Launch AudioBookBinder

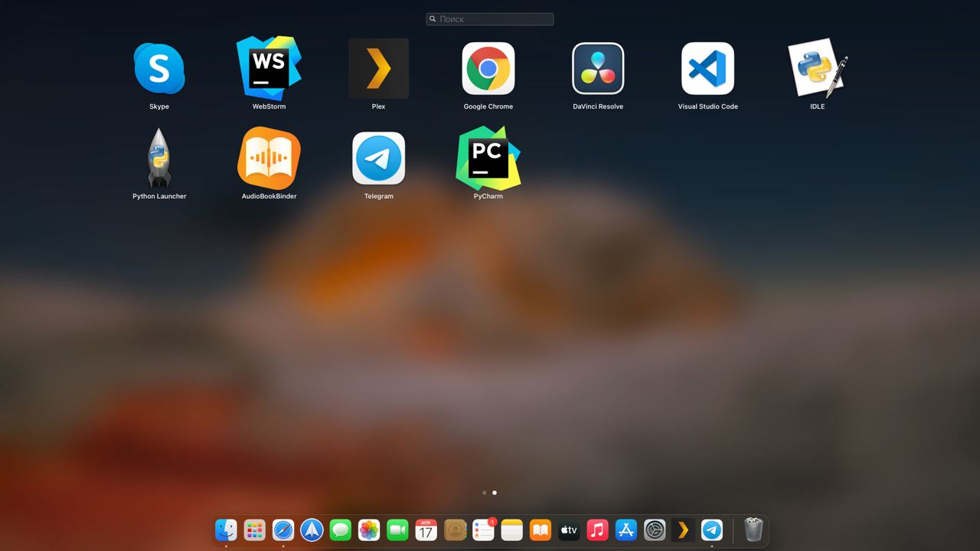(269, 158)
